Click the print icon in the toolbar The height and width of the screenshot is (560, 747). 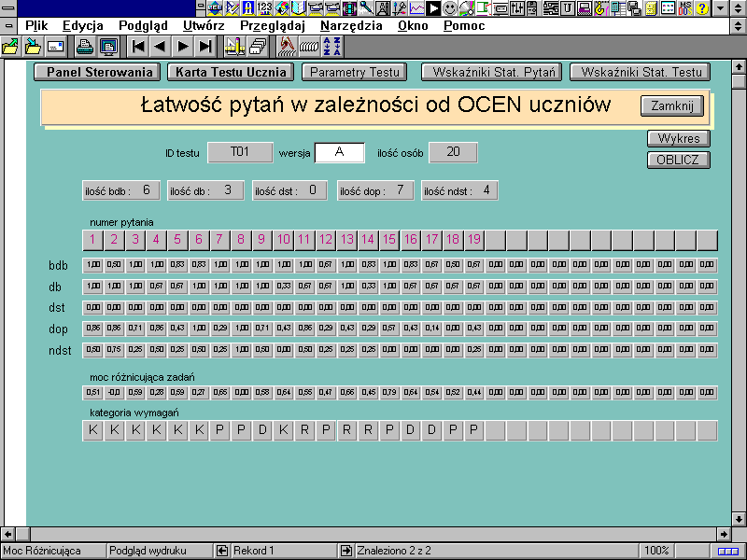click(x=85, y=46)
